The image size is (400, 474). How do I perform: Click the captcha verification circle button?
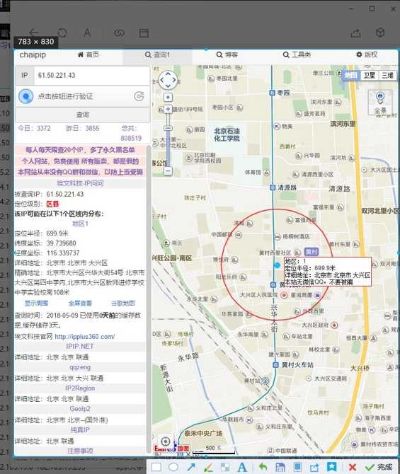(26, 96)
